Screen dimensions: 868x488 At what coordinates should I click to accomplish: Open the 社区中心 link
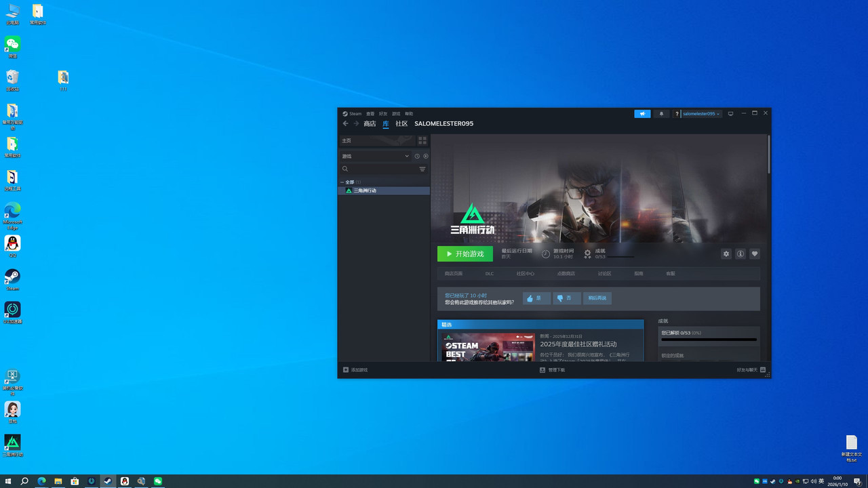coord(526,274)
